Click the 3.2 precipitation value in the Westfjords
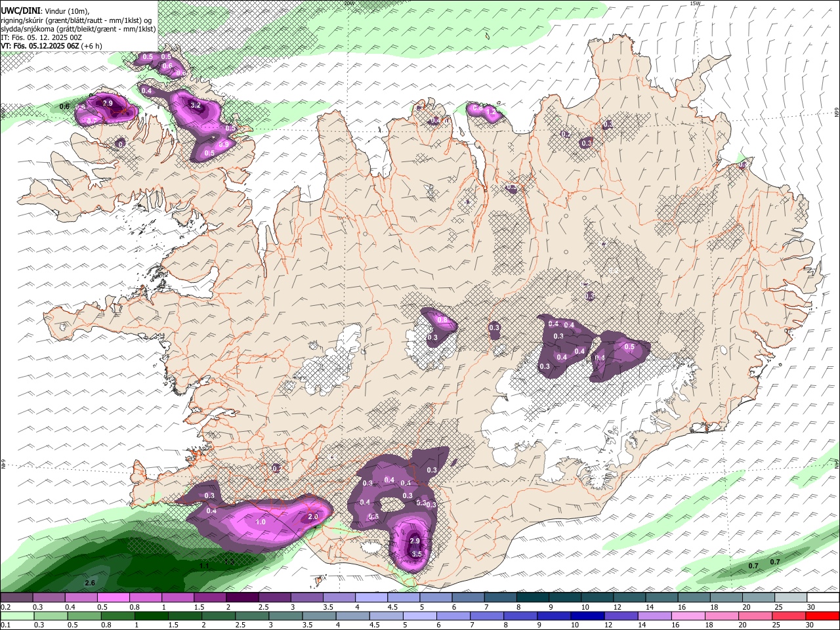Image resolution: width=840 pixels, height=630 pixels. pos(195,105)
